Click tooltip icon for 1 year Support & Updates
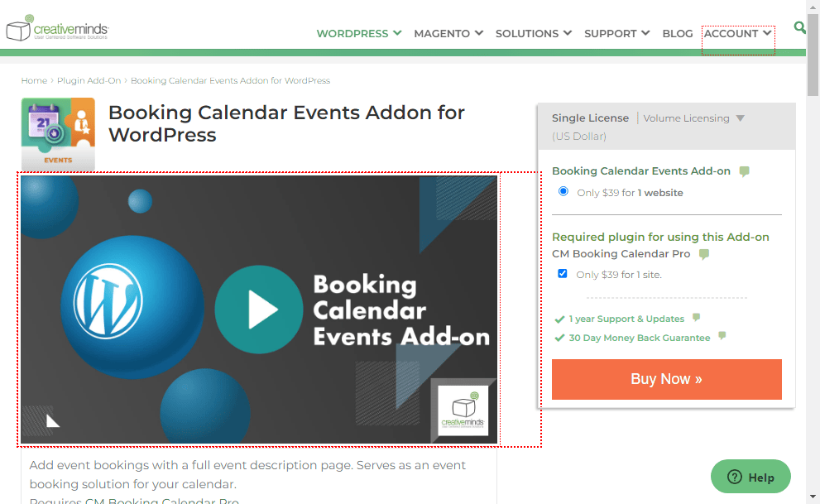Image resolution: width=820 pixels, height=504 pixels. pyautogui.click(x=696, y=317)
